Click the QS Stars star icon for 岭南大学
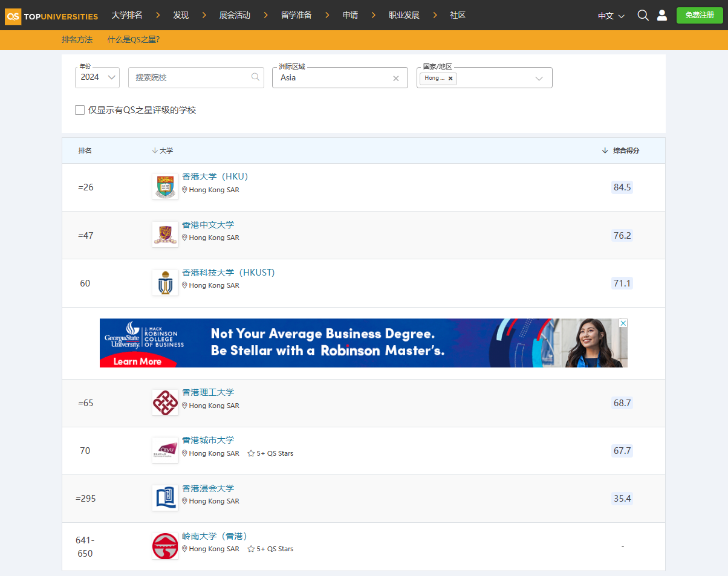 pyautogui.click(x=251, y=549)
